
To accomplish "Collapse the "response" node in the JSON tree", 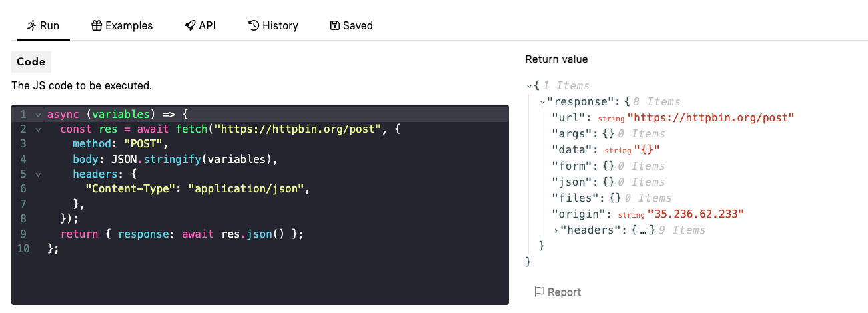I will [x=542, y=102].
